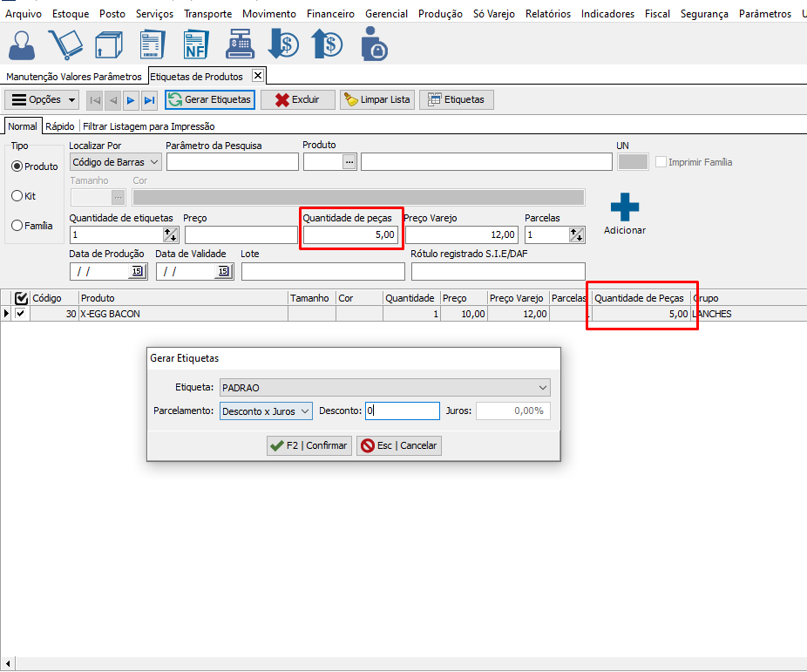Expand the Parcelamento Desconto x Juros dropdown
The width and height of the screenshot is (807, 672).
(x=304, y=411)
